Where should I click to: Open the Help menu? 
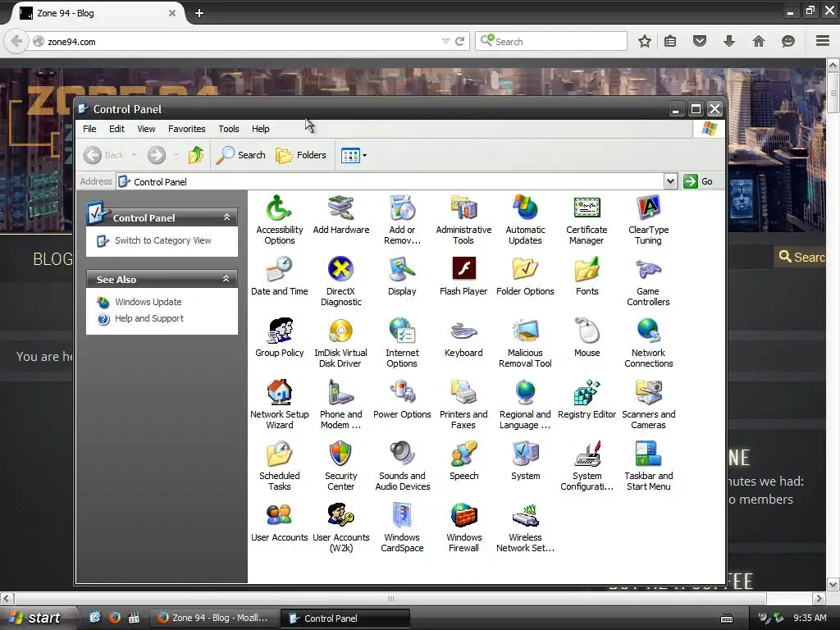pos(260,129)
